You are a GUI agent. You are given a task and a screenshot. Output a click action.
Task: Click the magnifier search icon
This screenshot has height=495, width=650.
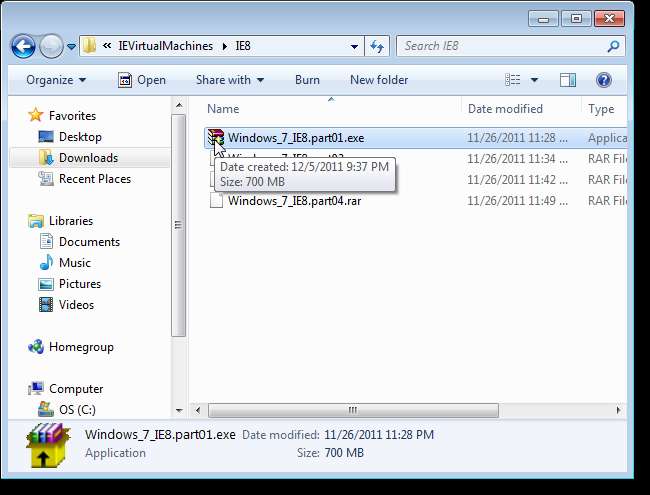614,46
